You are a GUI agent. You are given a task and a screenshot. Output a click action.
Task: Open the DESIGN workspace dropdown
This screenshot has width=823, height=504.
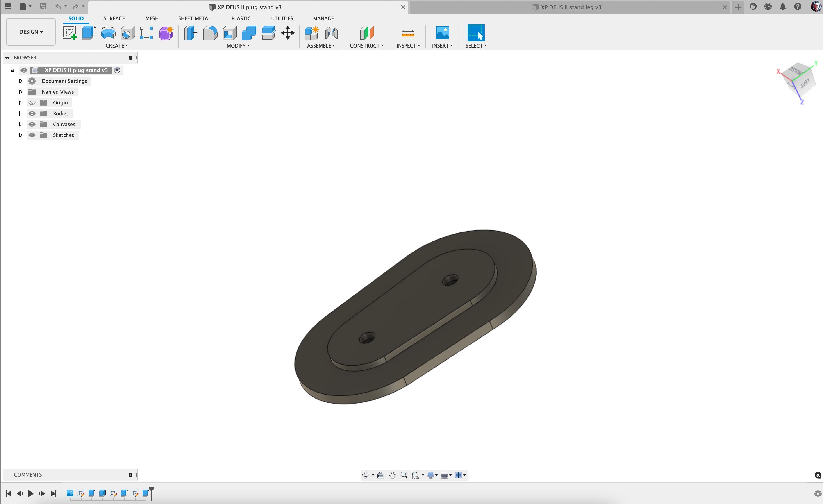[x=31, y=32]
